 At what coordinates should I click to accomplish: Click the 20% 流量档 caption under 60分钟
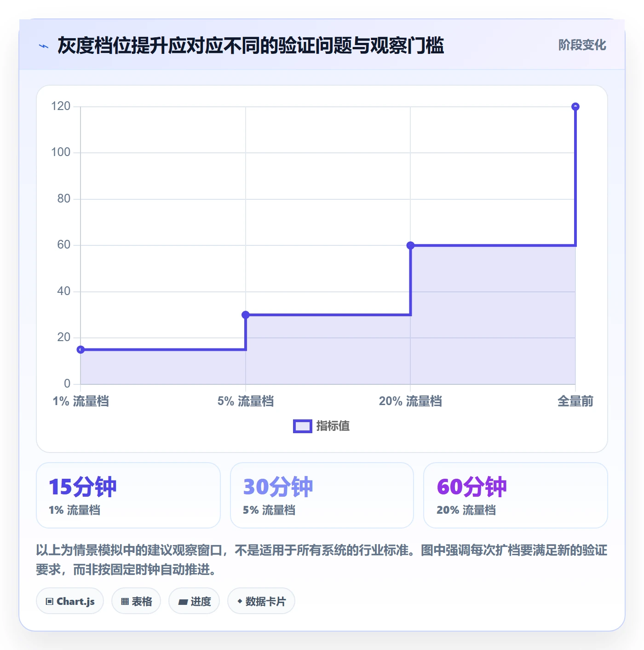[466, 510]
